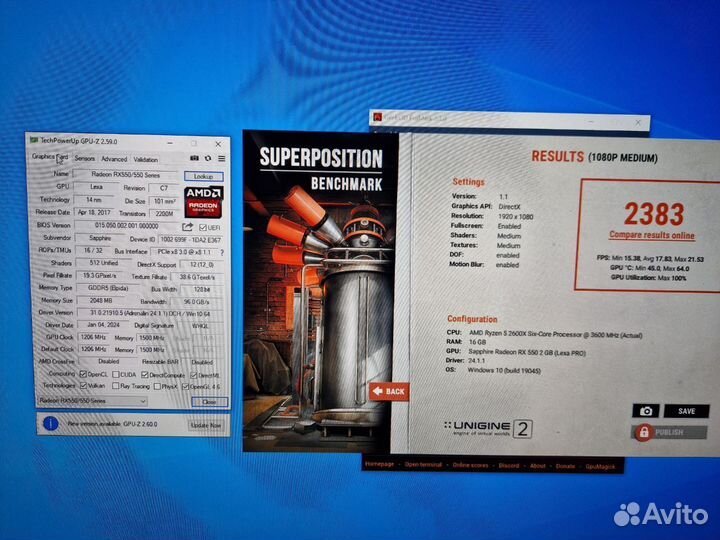
Task: Click the lock icon on the Publish button
Action: tap(644, 432)
